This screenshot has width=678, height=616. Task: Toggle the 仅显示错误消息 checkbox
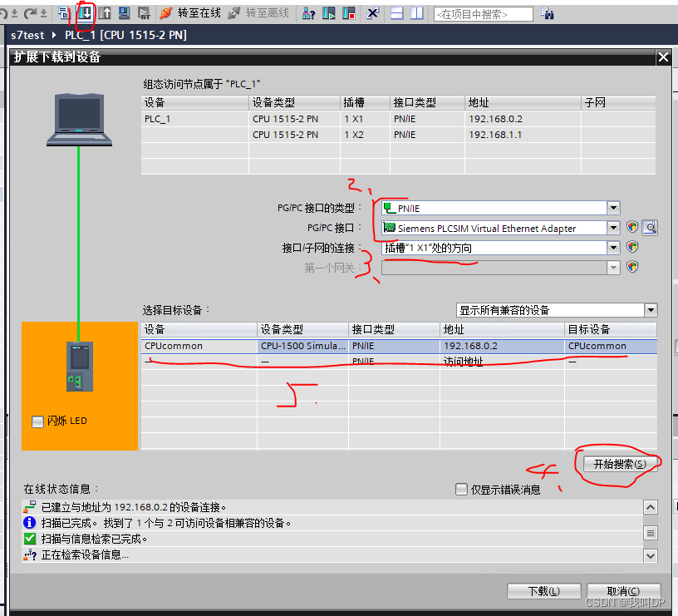pos(461,490)
